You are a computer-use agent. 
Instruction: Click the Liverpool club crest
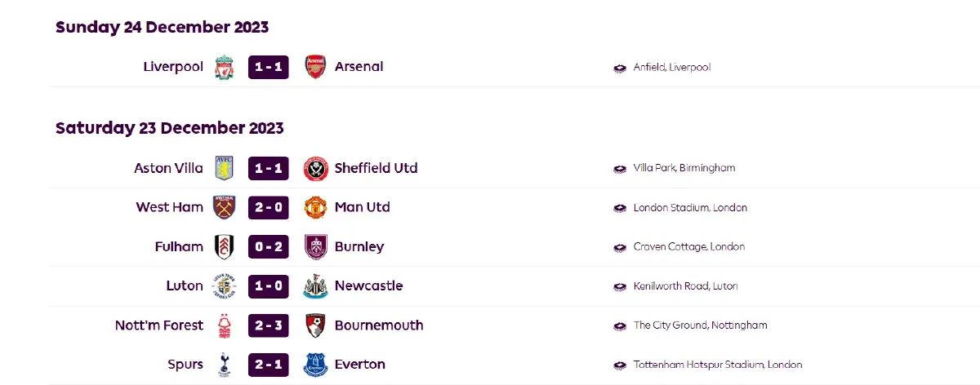click(x=225, y=67)
